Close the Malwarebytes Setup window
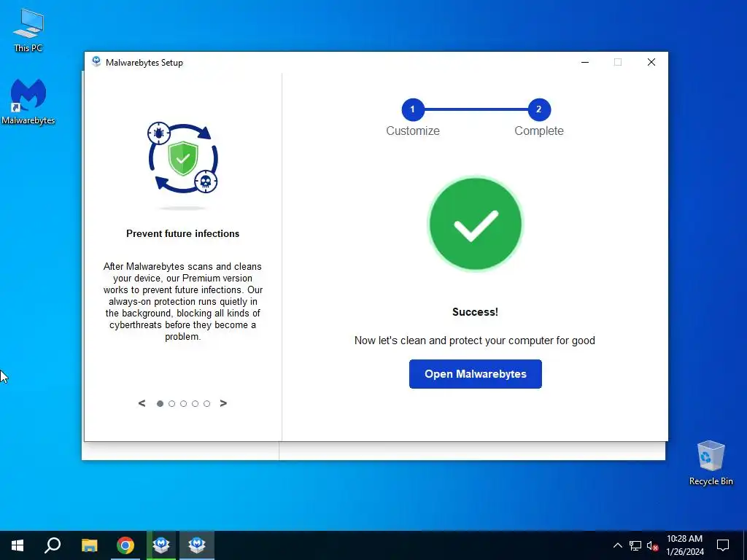Screen dimensions: 747x560 tap(651, 62)
